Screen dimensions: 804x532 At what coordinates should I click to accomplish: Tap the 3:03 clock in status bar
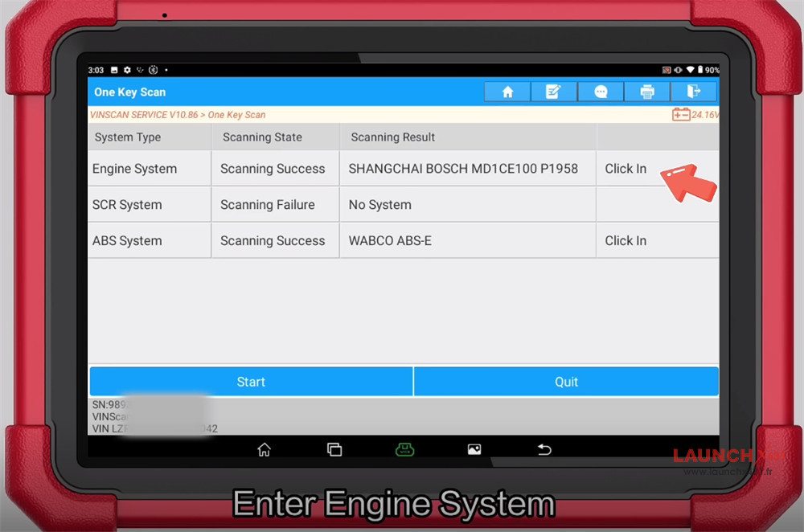tap(96, 70)
